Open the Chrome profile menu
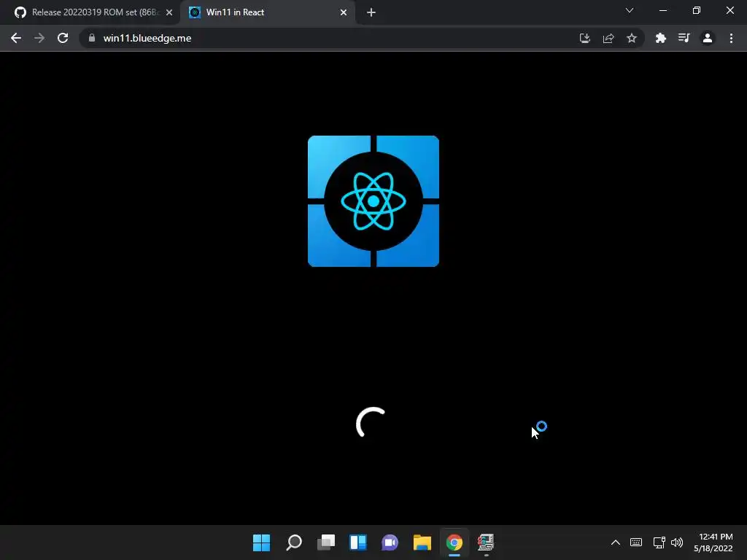This screenshot has width=747, height=560. (708, 38)
